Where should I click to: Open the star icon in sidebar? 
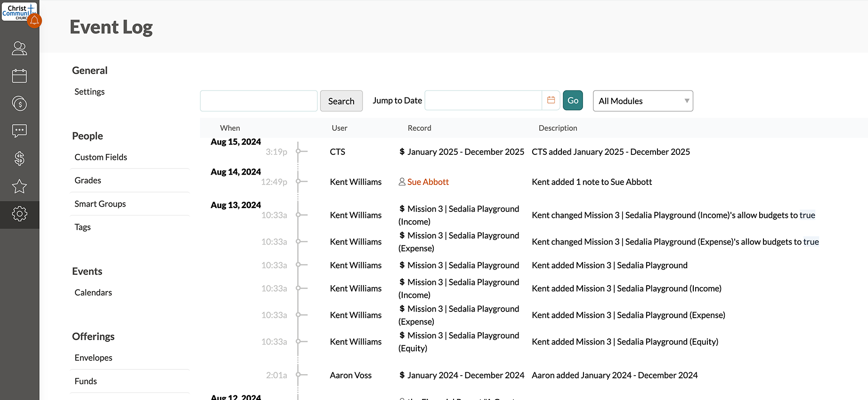(19, 186)
